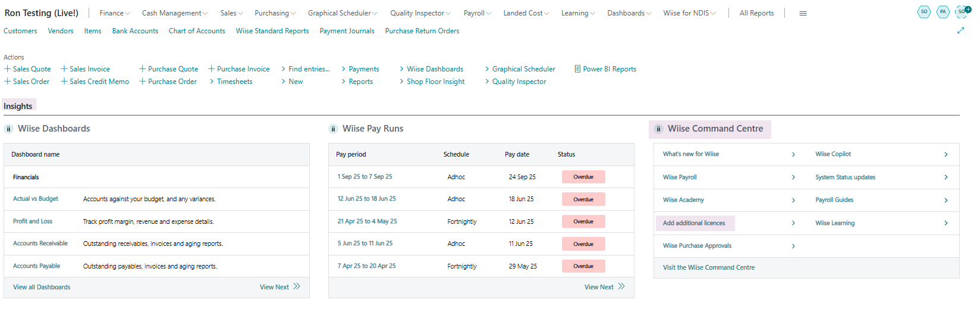Open the Payroll dropdown menu
The image size is (980, 309).
(477, 13)
